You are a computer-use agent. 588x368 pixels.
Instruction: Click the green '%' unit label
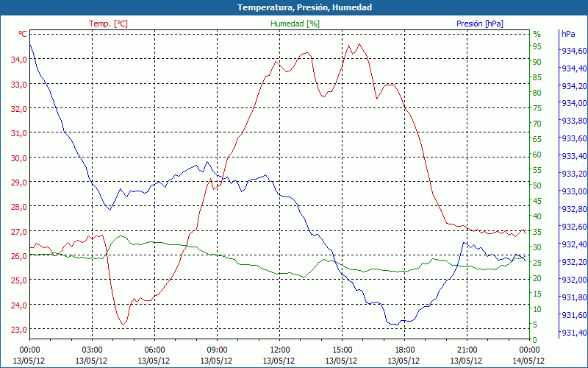(537, 34)
